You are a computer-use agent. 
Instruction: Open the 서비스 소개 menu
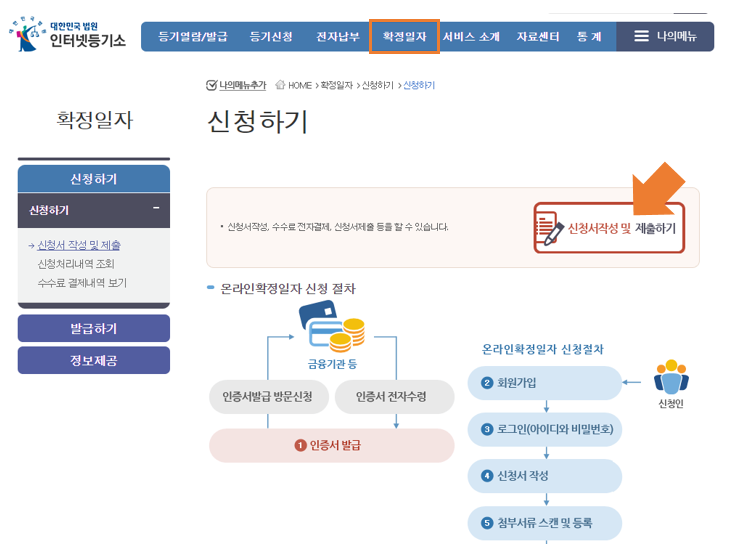pyautogui.click(x=471, y=36)
